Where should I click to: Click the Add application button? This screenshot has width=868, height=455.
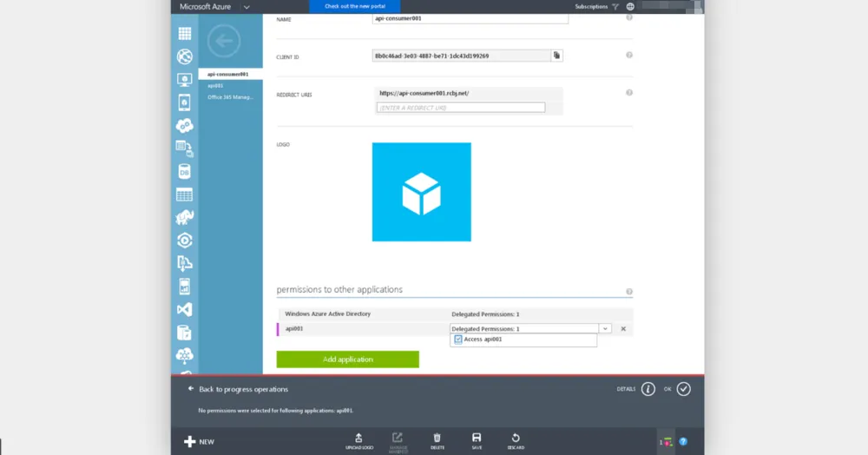tap(348, 359)
